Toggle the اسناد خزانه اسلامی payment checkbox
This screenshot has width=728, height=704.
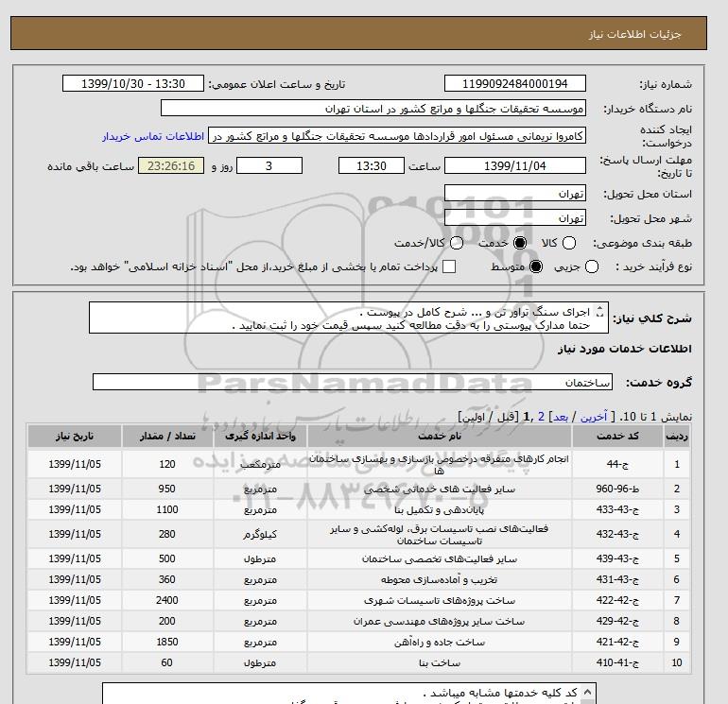click(x=449, y=266)
